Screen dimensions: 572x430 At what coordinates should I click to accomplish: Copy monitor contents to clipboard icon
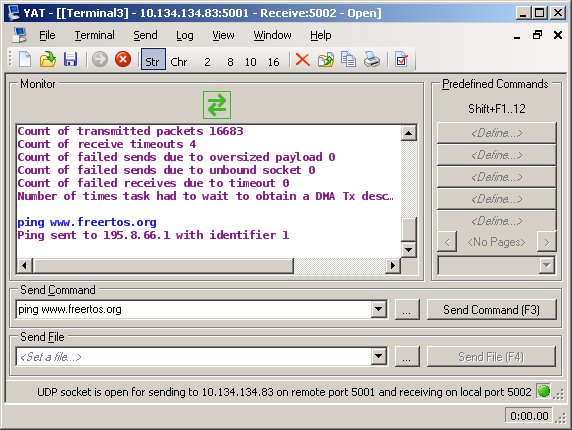[348, 59]
